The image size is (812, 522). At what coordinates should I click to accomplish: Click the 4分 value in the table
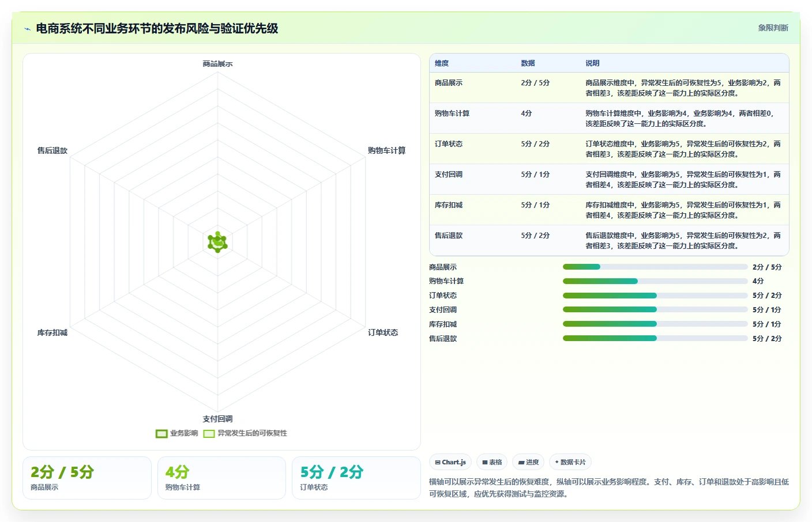(x=527, y=114)
